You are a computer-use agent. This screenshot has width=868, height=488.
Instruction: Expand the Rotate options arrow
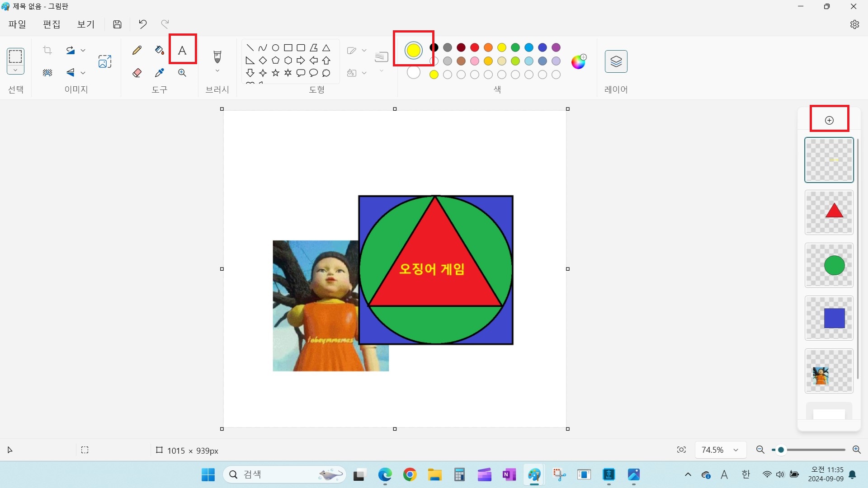[83, 50]
